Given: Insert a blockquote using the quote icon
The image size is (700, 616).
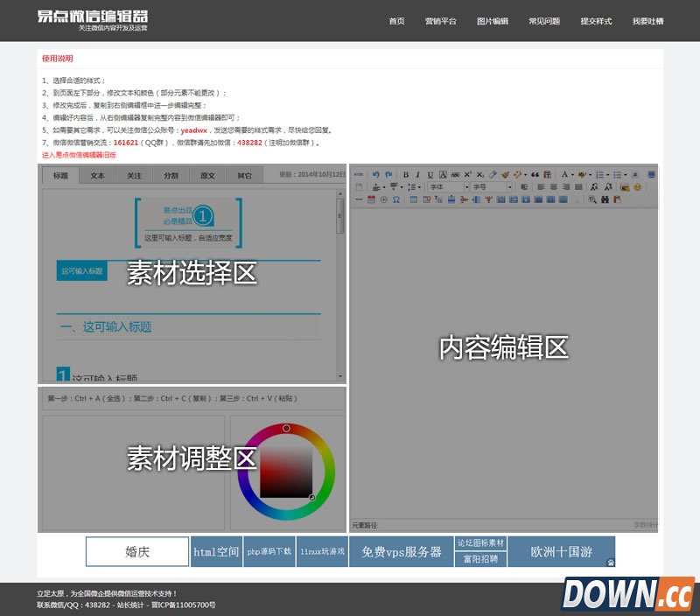Looking at the screenshot, I should [x=534, y=175].
